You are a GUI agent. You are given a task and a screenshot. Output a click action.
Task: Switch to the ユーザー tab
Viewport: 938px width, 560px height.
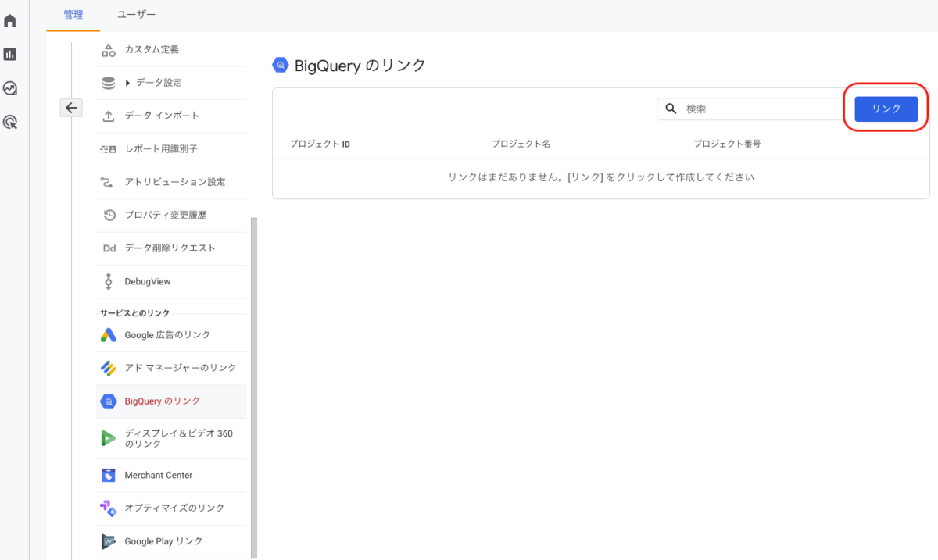pos(136,15)
